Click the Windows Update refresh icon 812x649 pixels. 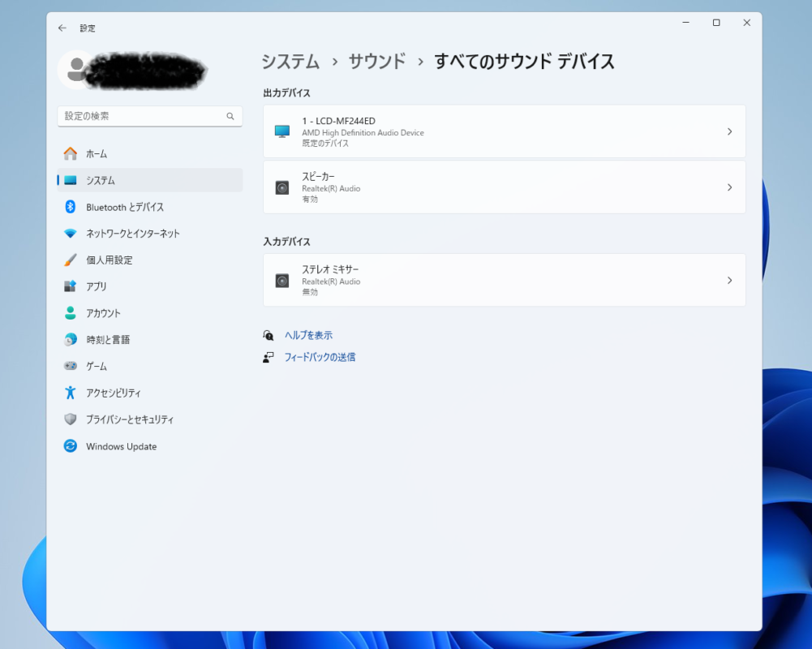(71, 446)
